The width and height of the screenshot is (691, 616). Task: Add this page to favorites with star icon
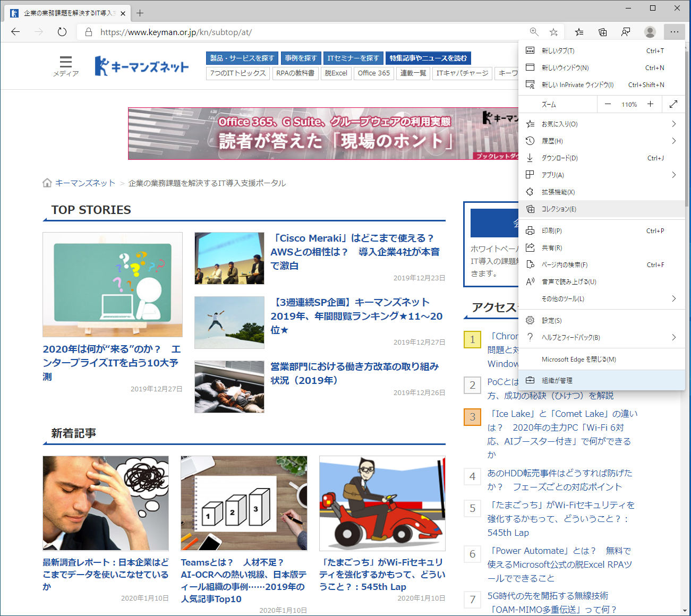point(553,32)
